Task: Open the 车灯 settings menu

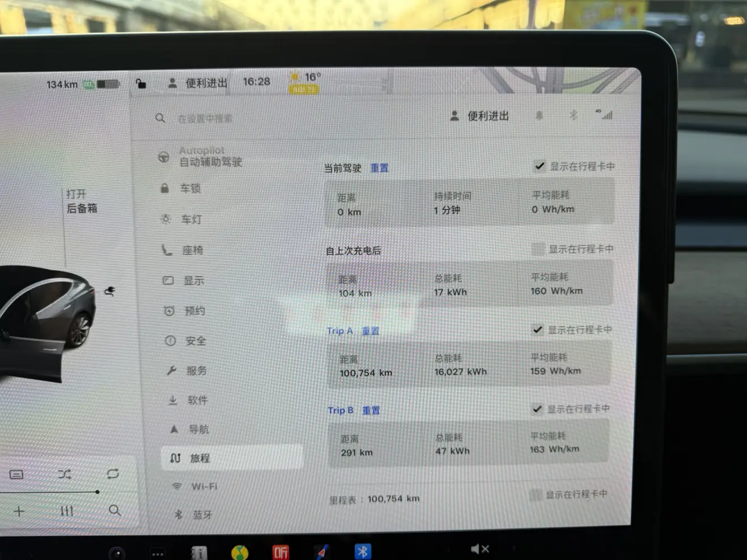Action: [x=191, y=219]
